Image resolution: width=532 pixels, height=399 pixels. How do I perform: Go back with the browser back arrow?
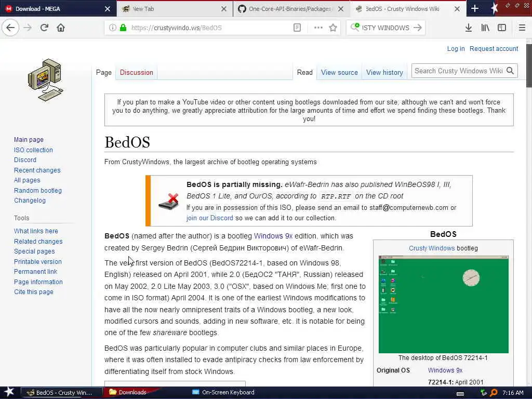click(x=10, y=28)
